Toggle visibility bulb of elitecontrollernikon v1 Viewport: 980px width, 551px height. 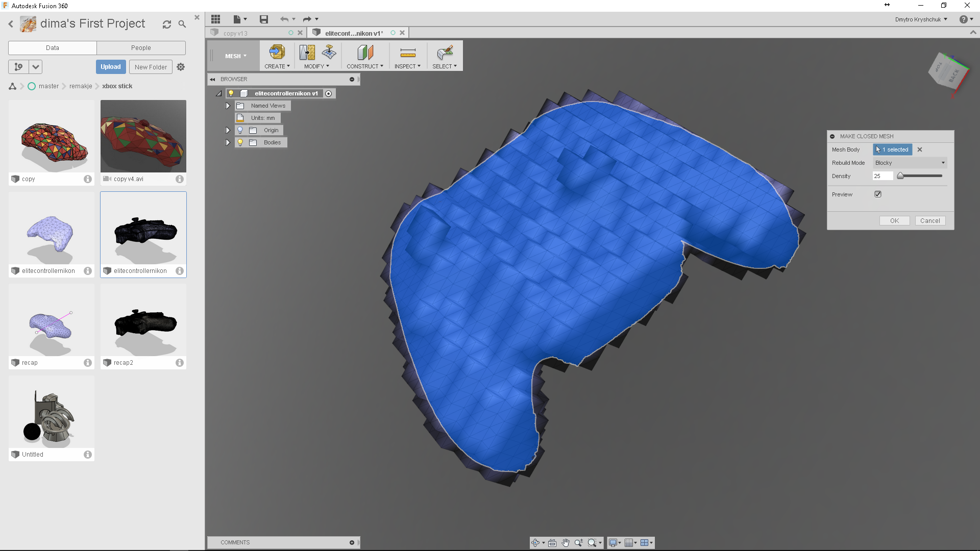coord(231,93)
